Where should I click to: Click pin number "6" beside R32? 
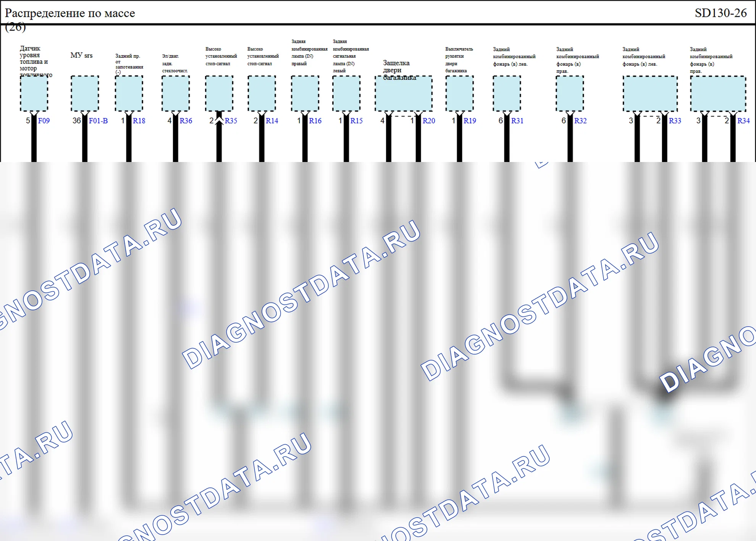click(x=564, y=121)
